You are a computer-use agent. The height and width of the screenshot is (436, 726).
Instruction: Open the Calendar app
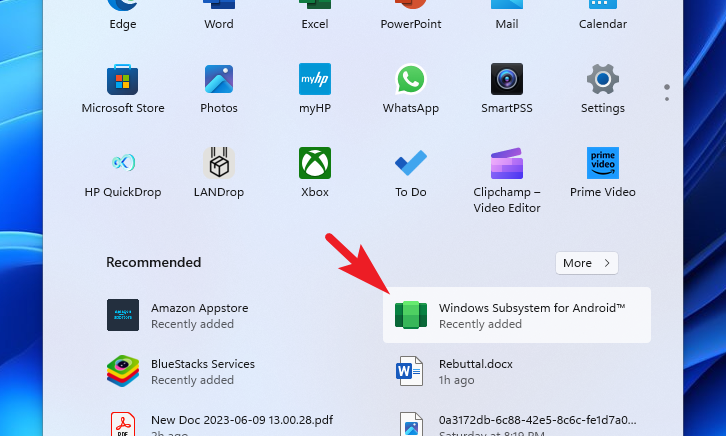click(603, 15)
